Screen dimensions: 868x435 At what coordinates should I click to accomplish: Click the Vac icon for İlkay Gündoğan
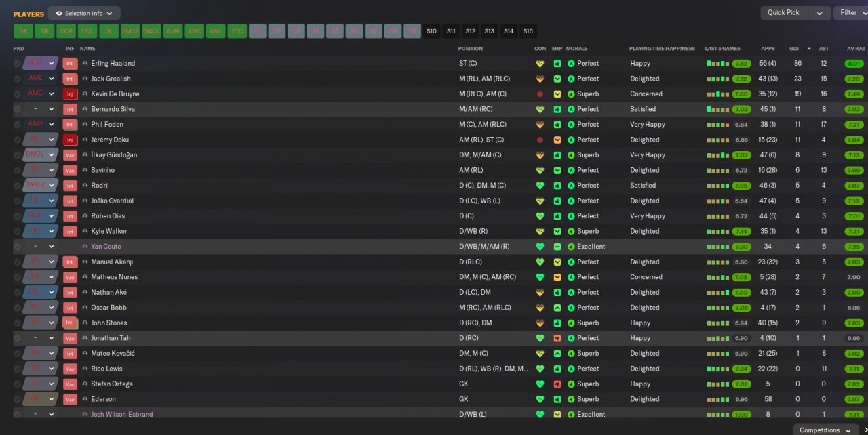70,155
